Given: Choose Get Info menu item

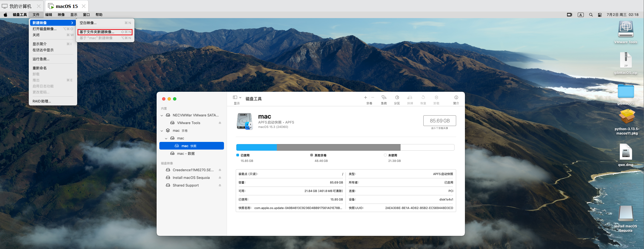Looking at the screenshot, I should [53, 44].
